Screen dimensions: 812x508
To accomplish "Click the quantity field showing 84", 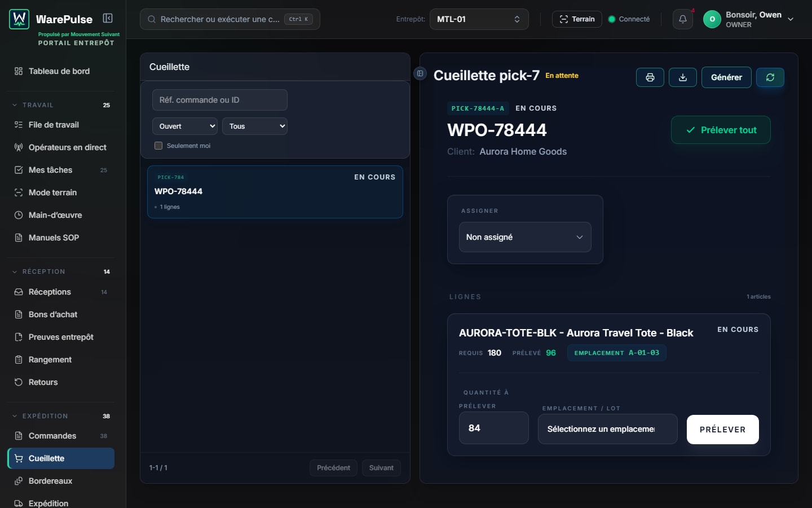I will coord(494,428).
